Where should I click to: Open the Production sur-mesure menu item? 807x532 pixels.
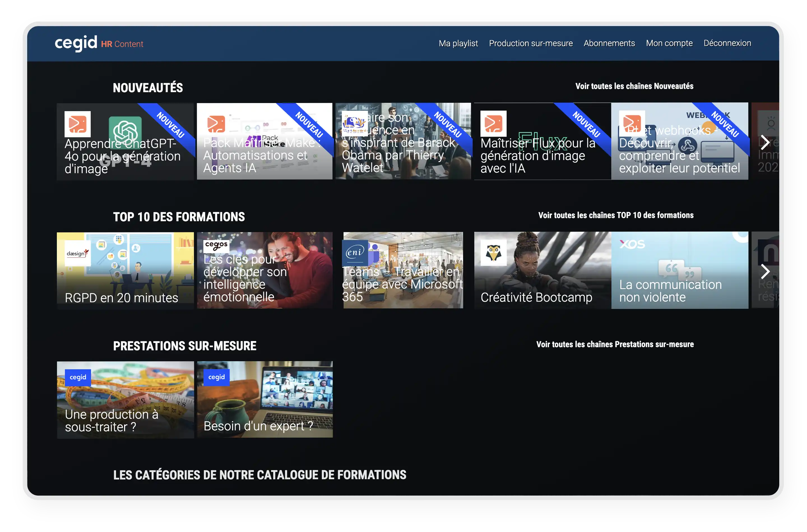pyautogui.click(x=531, y=43)
